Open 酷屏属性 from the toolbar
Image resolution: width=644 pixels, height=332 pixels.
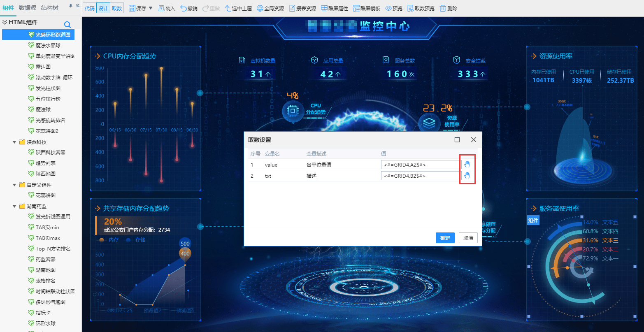point(334,8)
